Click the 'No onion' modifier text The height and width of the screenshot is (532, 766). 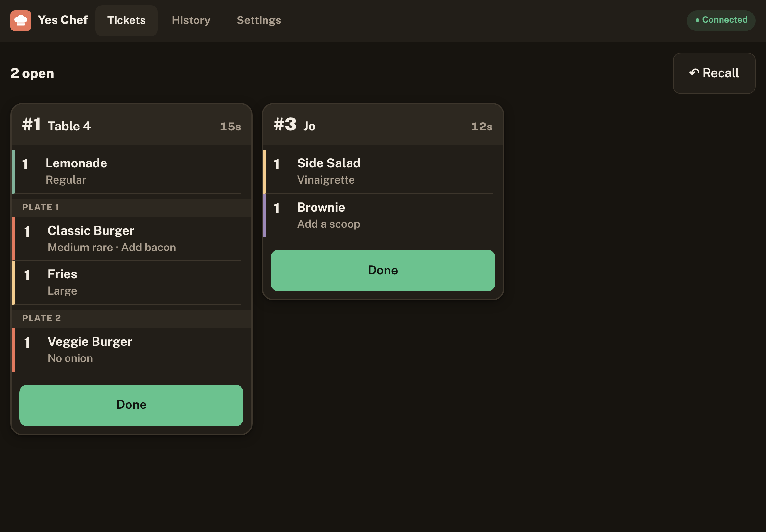click(x=70, y=358)
